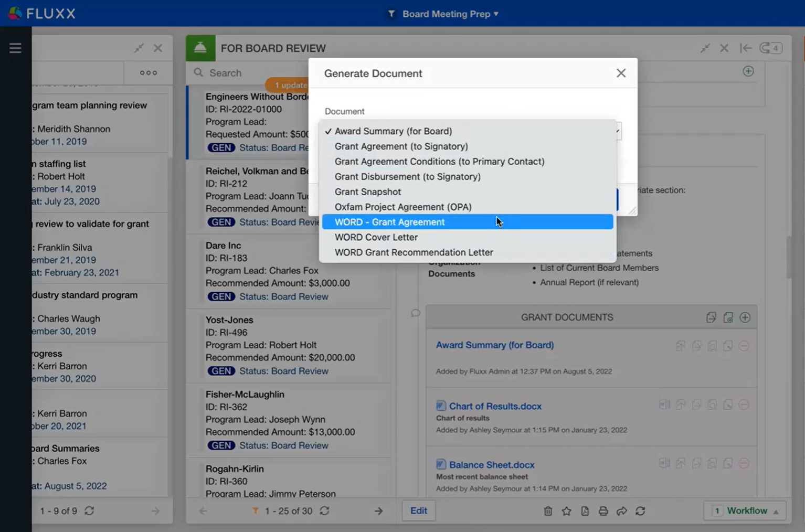Go to next page in For Board Review
Image resolution: width=805 pixels, height=532 pixels.
tap(378, 511)
